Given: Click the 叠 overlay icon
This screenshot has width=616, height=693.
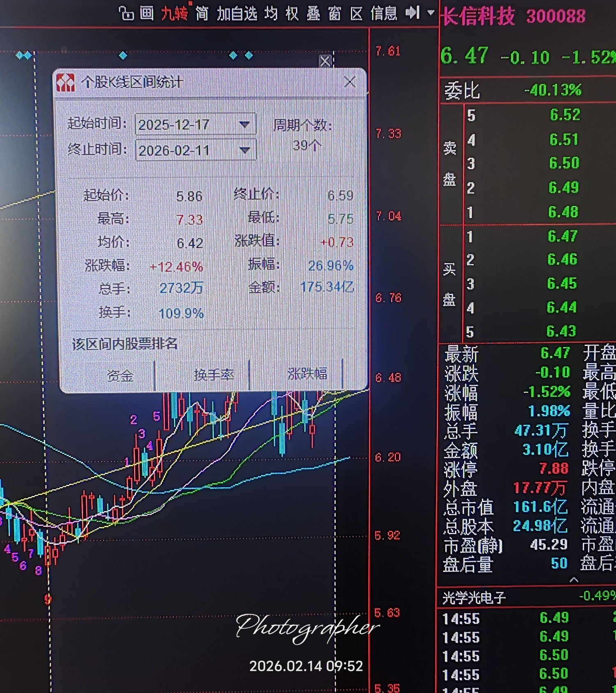Looking at the screenshot, I should (x=313, y=14).
